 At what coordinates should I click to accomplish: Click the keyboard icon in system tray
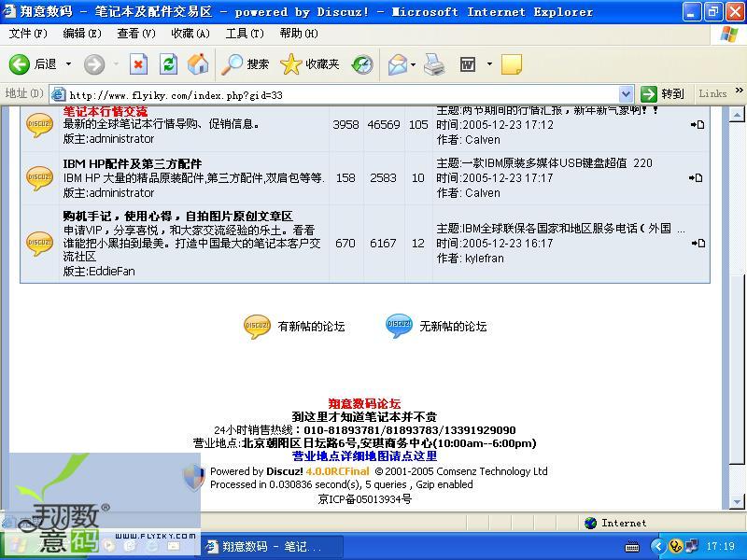point(632,547)
